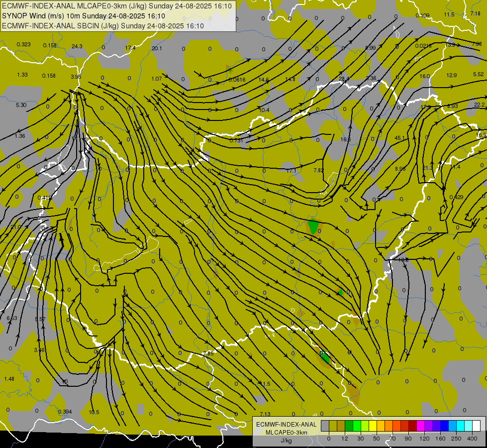Image resolution: width=487 pixels, height=448 pixels.
Task: Select the 21.3 grid value
Action: point(427,168)
